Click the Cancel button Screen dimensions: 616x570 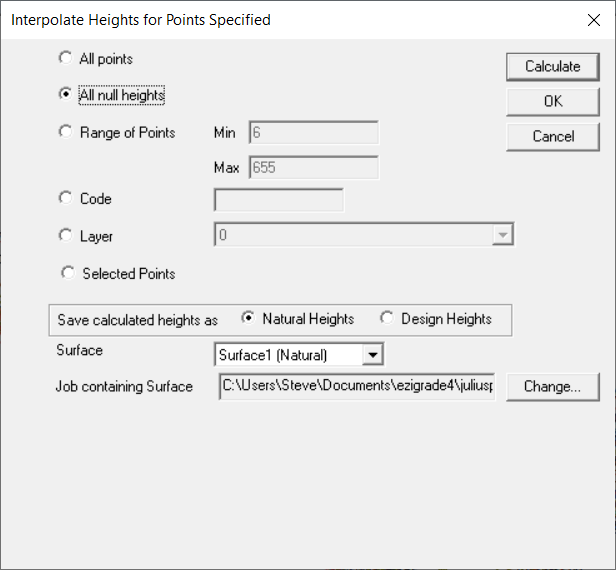(x=553, y=136)
